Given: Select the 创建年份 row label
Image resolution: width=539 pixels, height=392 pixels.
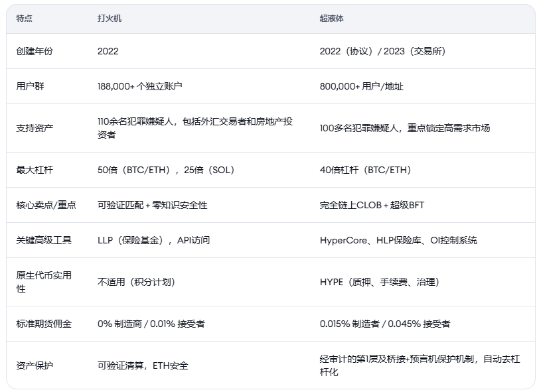Looking at the screenshot, I should tap(35, 51).
